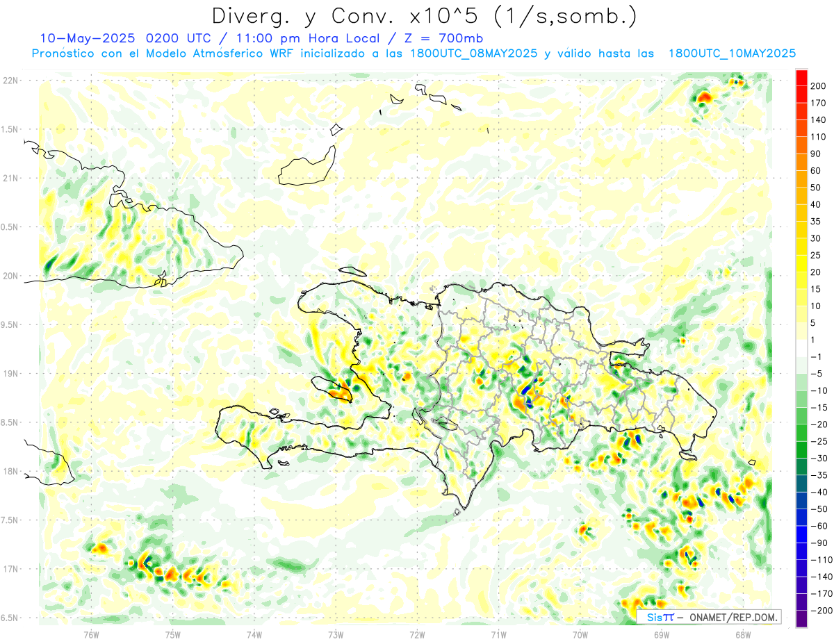Click the '-140' legend value
The image size is (834, 644).
click(821, 577)
